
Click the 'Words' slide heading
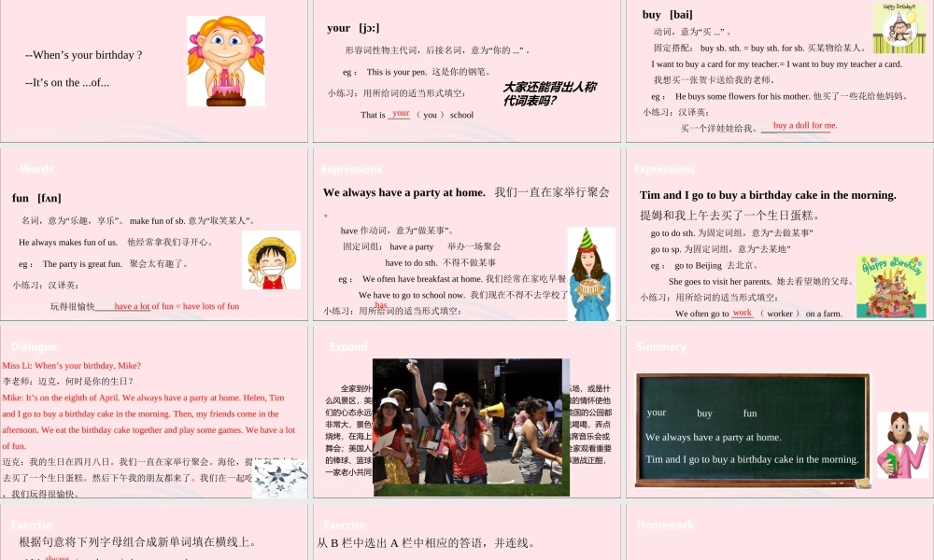coord(36,168)
